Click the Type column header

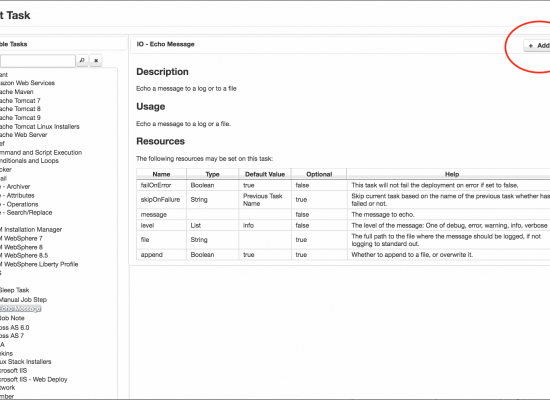pos(213,174)
